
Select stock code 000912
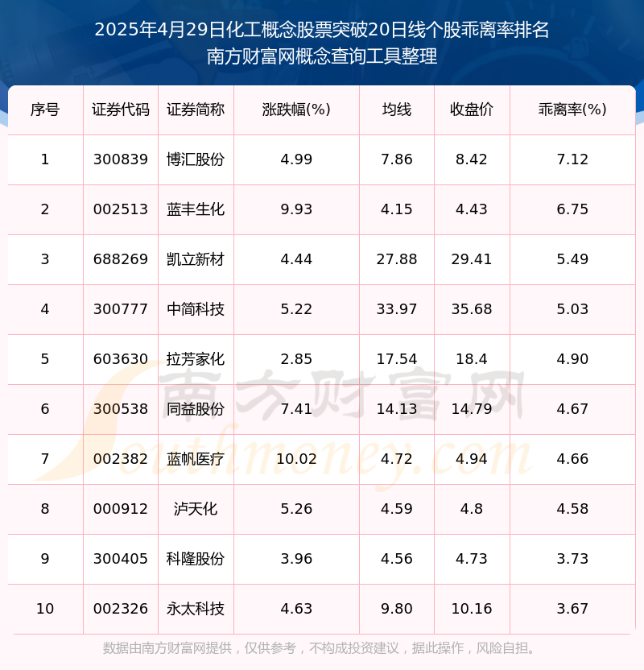pyautogui.click(x=121, y=509)
